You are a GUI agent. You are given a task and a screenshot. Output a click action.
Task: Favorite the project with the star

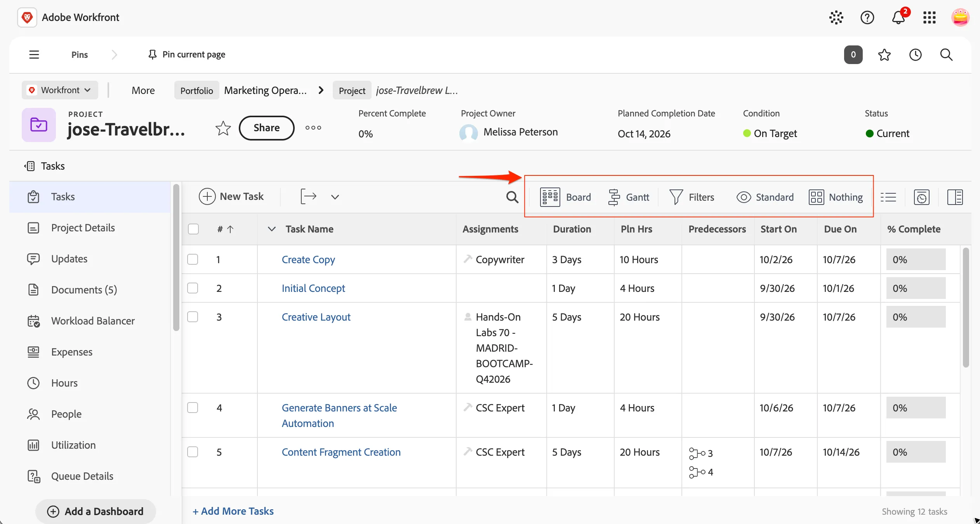click(x=223, y=128)
